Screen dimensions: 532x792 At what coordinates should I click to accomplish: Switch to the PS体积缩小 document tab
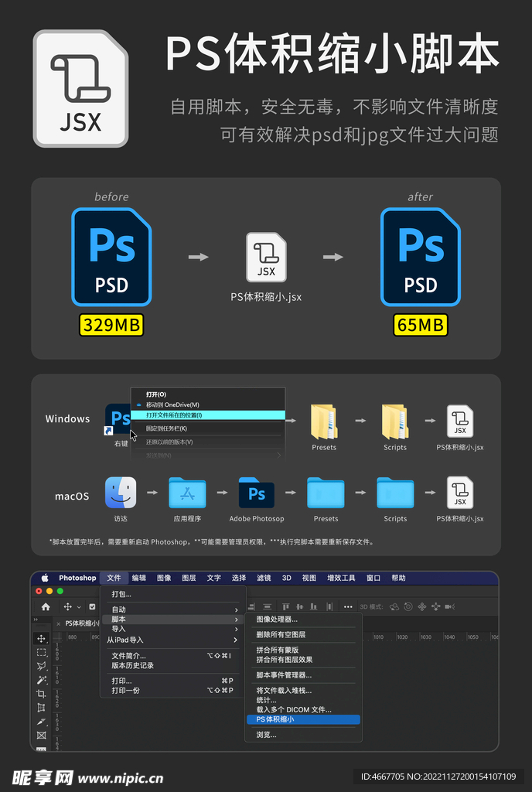[82, 623]
